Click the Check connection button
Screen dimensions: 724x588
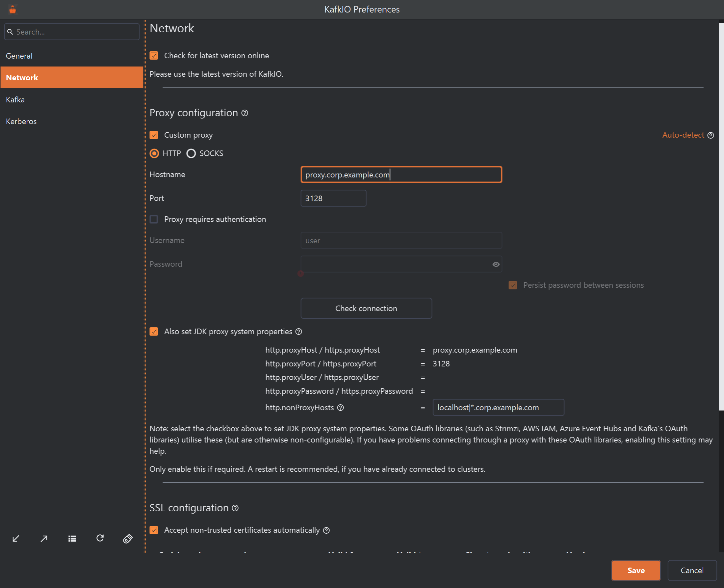(366, 308)
